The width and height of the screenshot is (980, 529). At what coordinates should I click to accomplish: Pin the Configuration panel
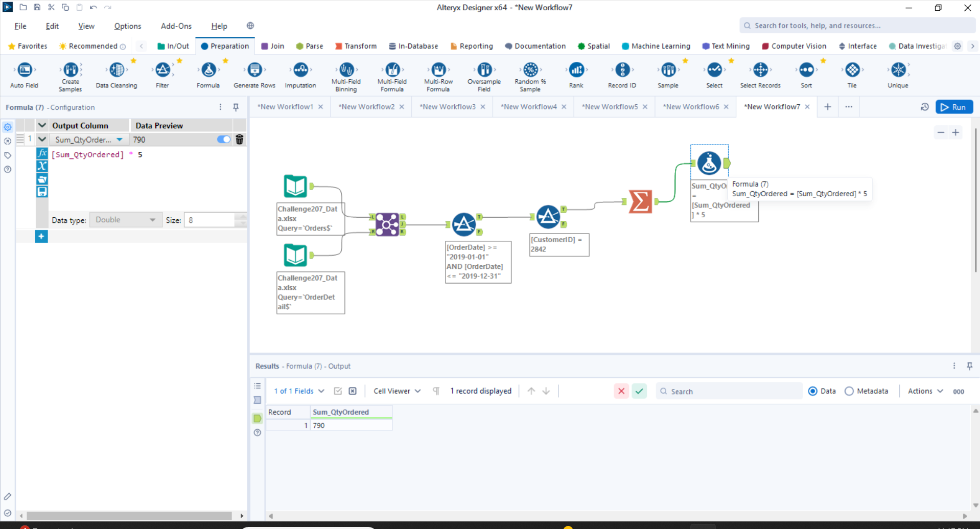coord(236,107)
